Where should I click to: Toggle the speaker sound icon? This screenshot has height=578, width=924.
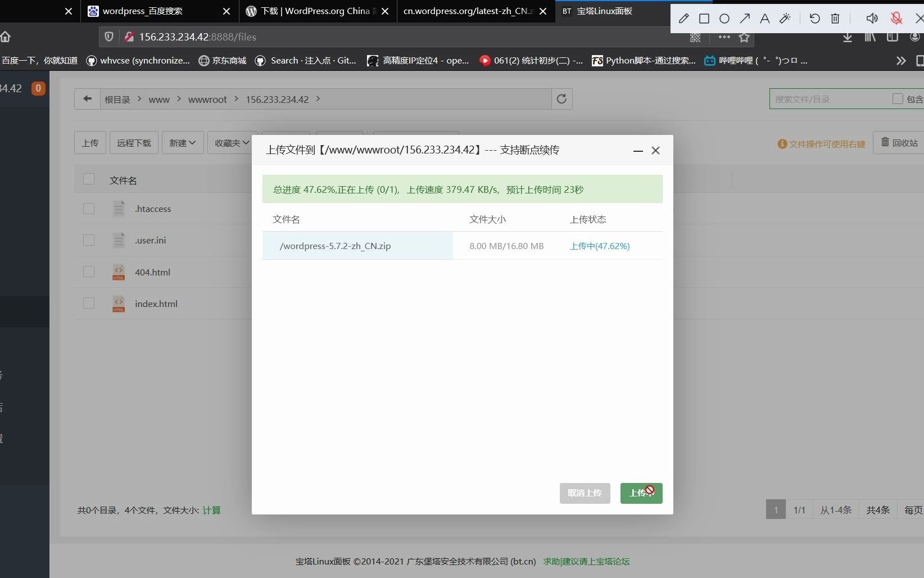[872, 19]
